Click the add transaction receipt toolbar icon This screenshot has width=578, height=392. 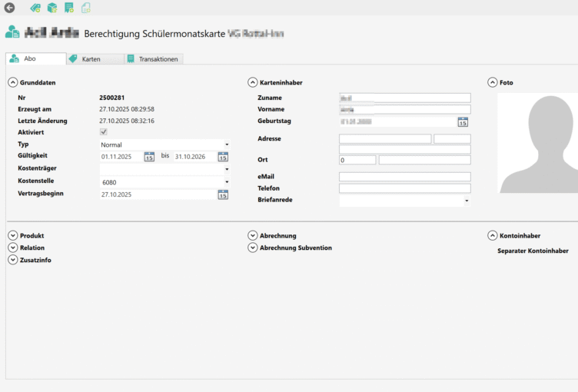69,8
